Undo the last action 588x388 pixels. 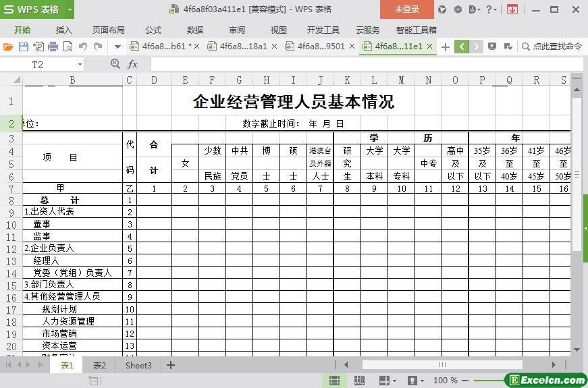click(x=83, y=47)
